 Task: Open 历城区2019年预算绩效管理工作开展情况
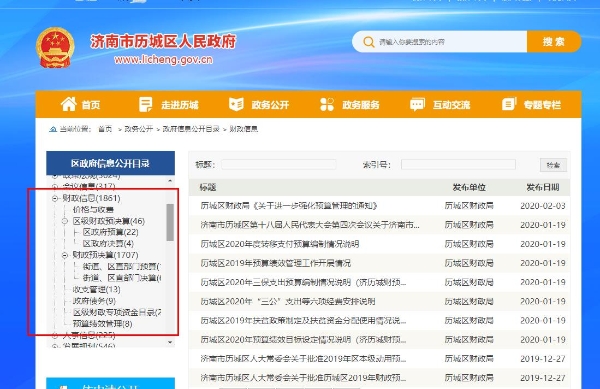pyautogui.click(x=276, y=263)
